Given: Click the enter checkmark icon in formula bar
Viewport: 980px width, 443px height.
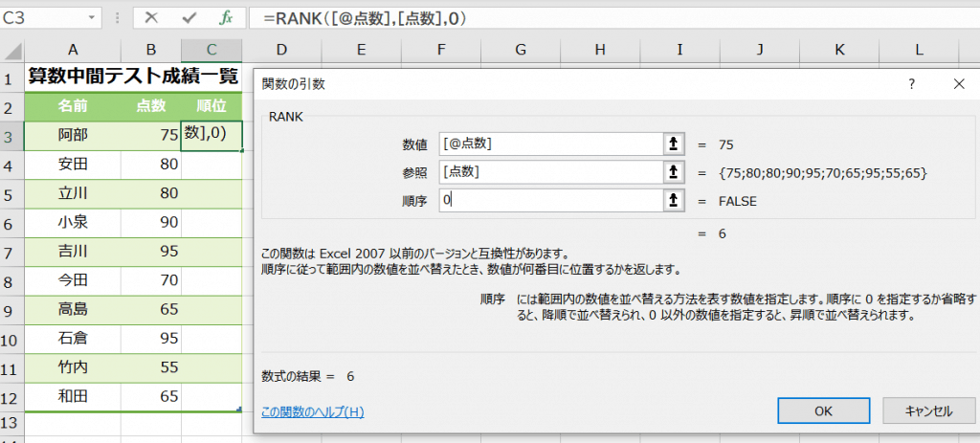Looking at the screenshot, I should point(189,17).
